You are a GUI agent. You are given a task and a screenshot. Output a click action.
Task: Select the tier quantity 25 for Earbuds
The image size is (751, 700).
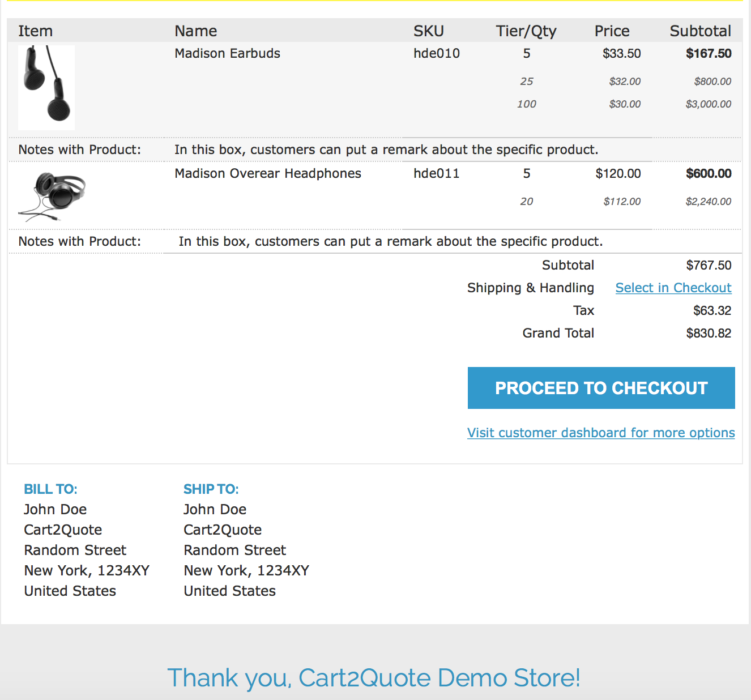point(527,82)
